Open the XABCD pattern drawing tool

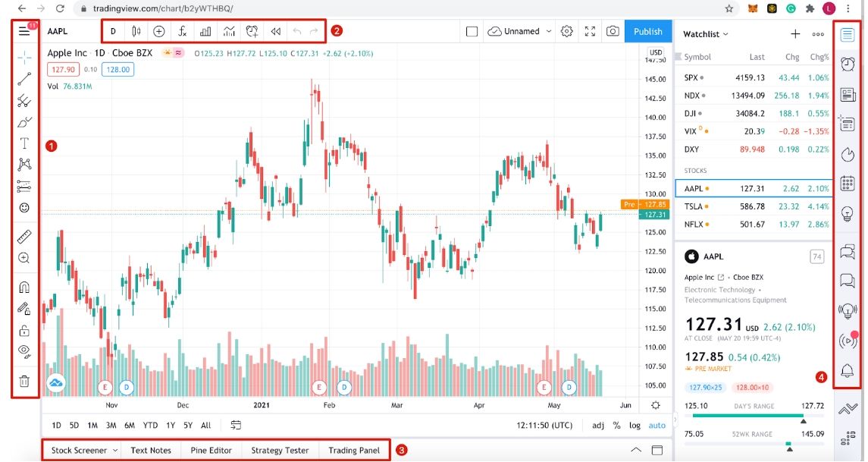tap(24, 164)
